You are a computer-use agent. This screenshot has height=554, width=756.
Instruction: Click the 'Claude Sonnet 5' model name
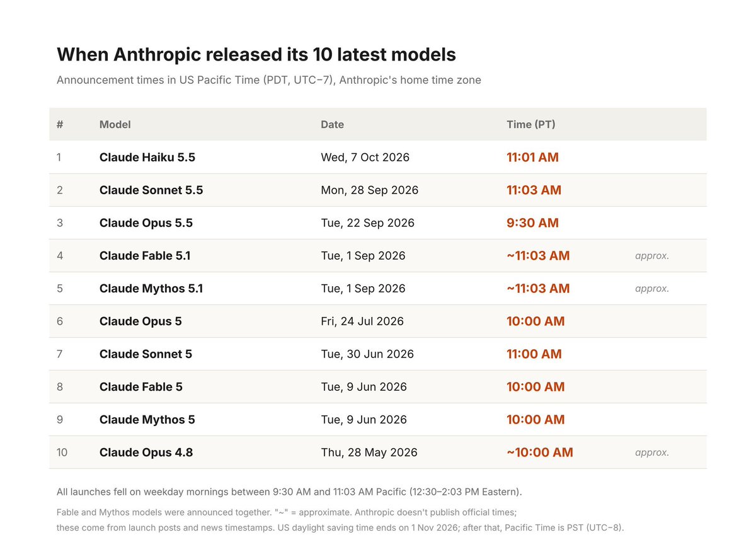click(x=146, y=354)
